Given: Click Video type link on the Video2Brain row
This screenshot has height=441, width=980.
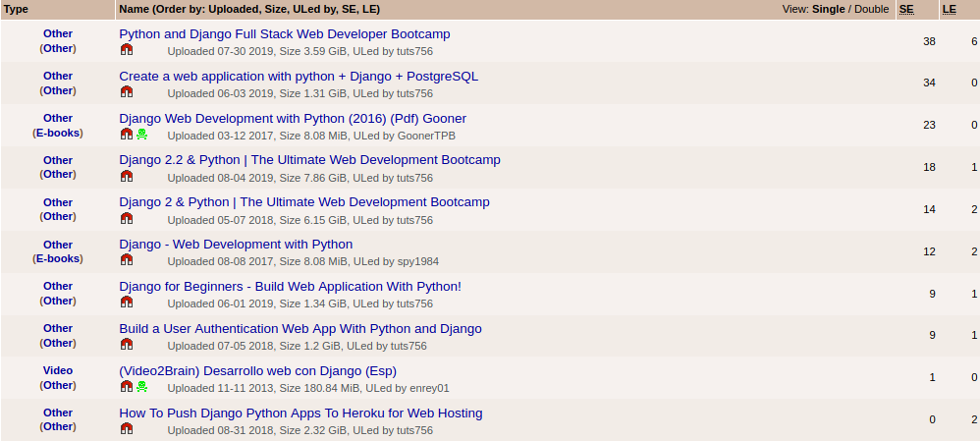Looking at the screenshot, I should [58, 370].
